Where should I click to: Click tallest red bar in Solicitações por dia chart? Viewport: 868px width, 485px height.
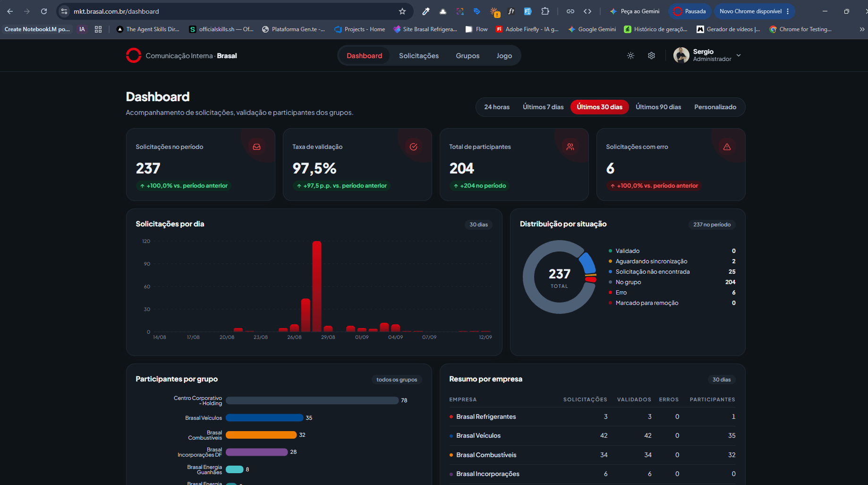pos(317,286)
